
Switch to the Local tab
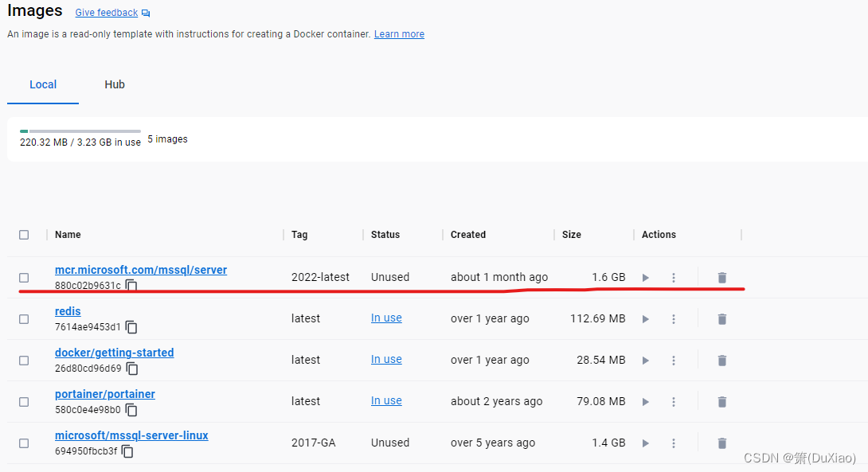(x=43, y=84)
